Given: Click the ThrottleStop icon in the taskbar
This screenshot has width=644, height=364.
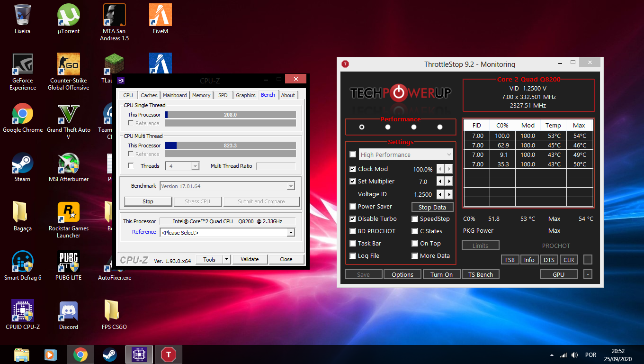Looking at the screenshot, I should (169, 355).
